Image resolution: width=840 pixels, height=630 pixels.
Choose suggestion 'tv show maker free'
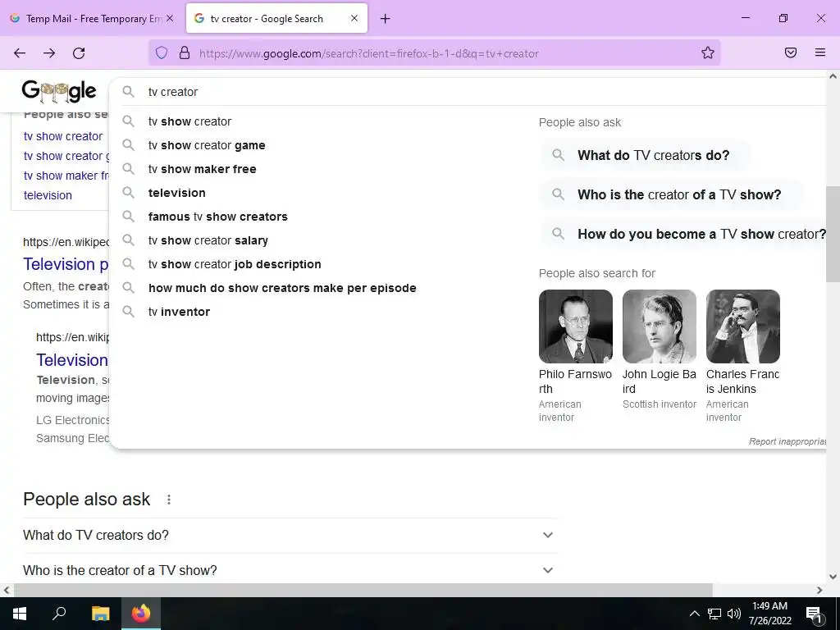point(202,169)
